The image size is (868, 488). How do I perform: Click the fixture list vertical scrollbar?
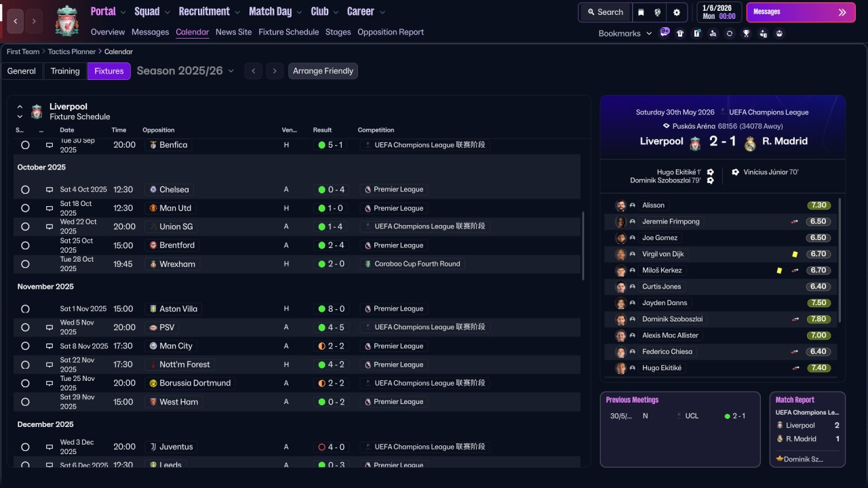(x=583, y=245)
